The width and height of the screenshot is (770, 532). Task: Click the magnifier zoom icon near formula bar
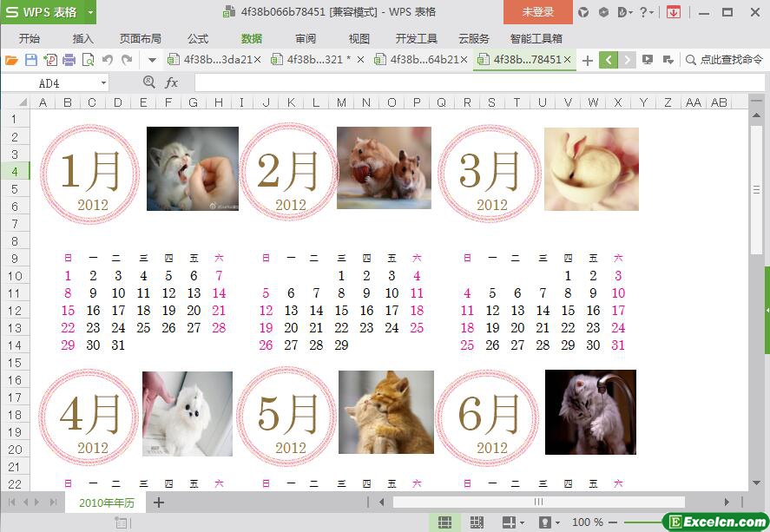tap(148, 82)
